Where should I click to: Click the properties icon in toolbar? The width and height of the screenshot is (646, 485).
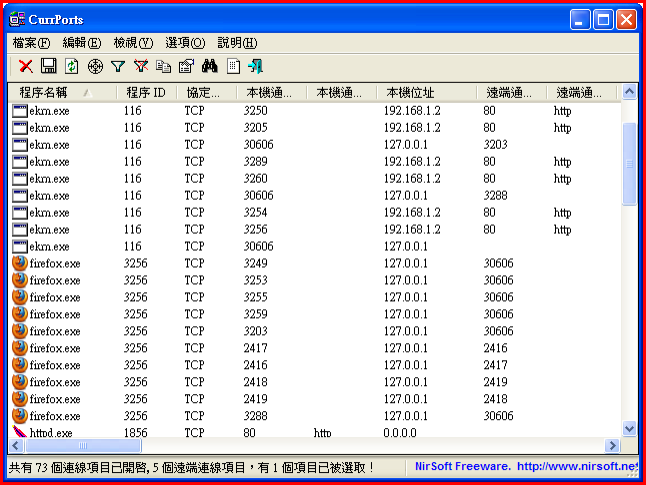[x=186, y=66]
